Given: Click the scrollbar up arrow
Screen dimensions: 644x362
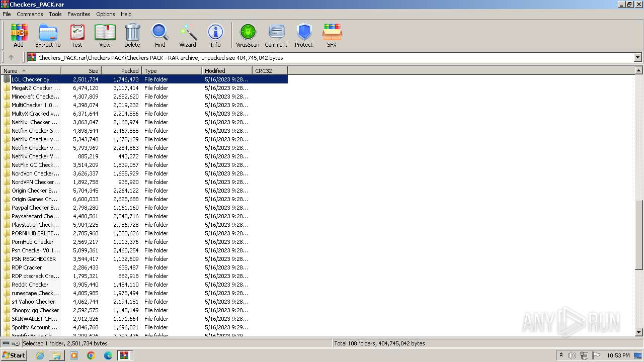Looking at the screenshot, I should point(639,71).
